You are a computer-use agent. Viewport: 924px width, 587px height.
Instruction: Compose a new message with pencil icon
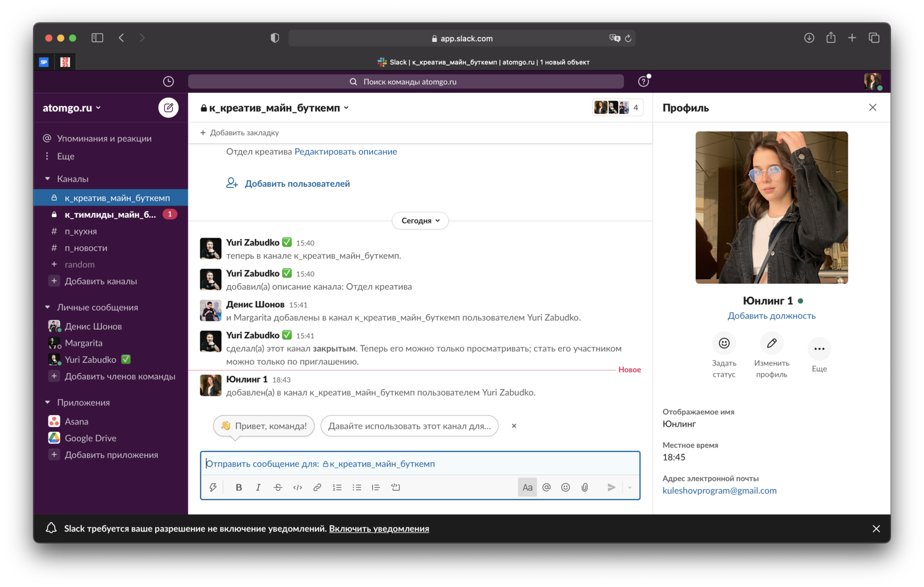pos(168,108)
